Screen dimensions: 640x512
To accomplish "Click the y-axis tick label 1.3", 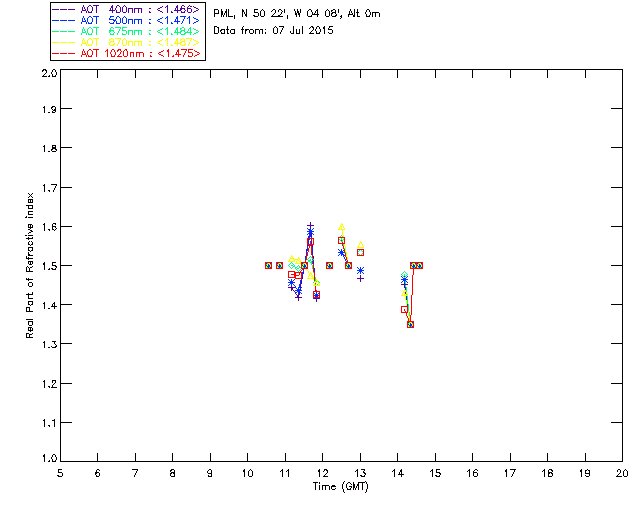I will (x=49, y=345).
